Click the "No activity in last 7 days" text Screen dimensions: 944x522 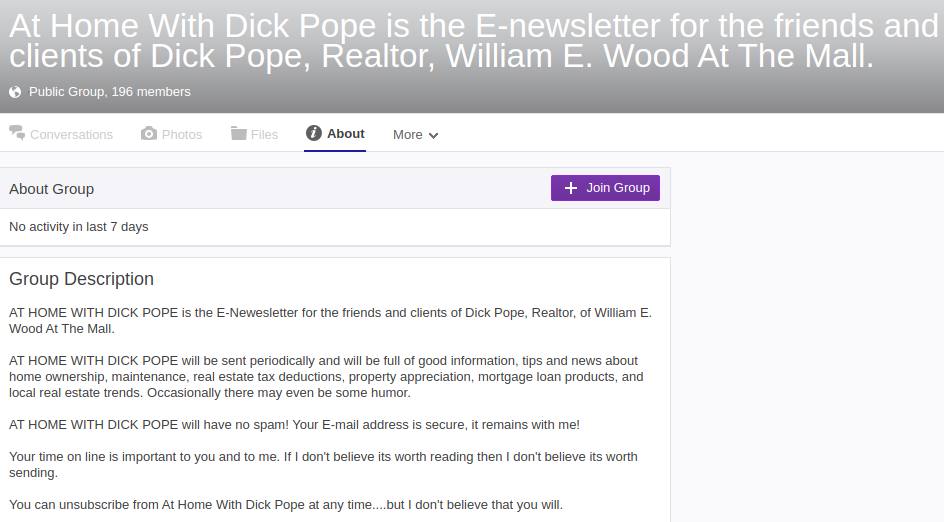(x=79, y=227)
